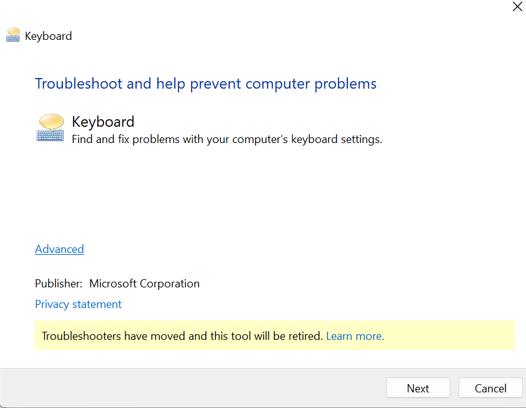Screen dimensions: 526x408
Task: Click the 'Find and fix problems' description text
Action: click(x=227, y=139)
